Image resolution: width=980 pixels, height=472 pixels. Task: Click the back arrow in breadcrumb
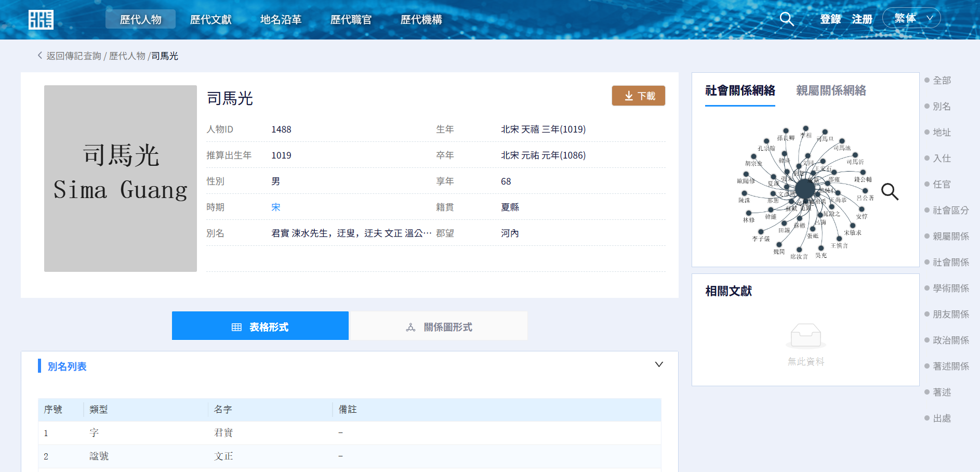40,56
